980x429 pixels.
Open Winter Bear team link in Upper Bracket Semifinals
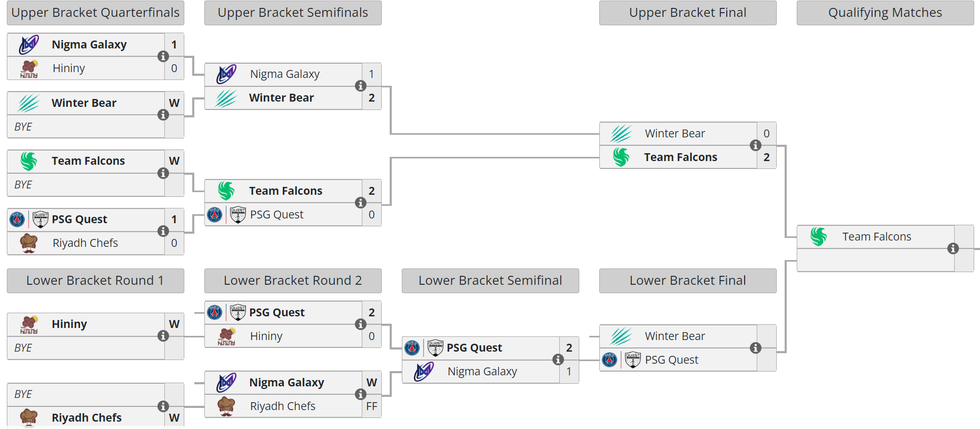coord(281,98)
